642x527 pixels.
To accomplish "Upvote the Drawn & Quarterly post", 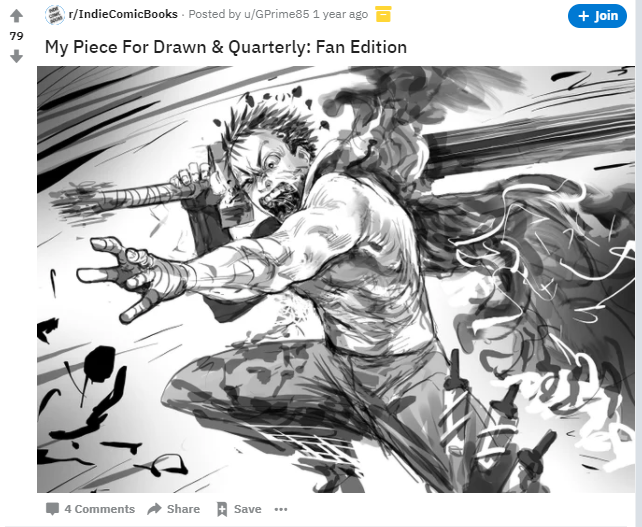I will (16, 16).
